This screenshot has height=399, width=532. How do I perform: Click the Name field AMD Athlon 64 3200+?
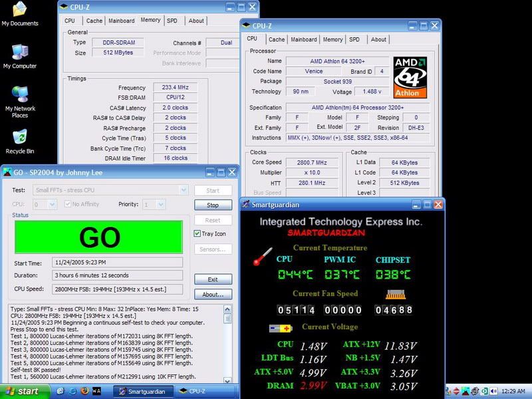point(337,61)
